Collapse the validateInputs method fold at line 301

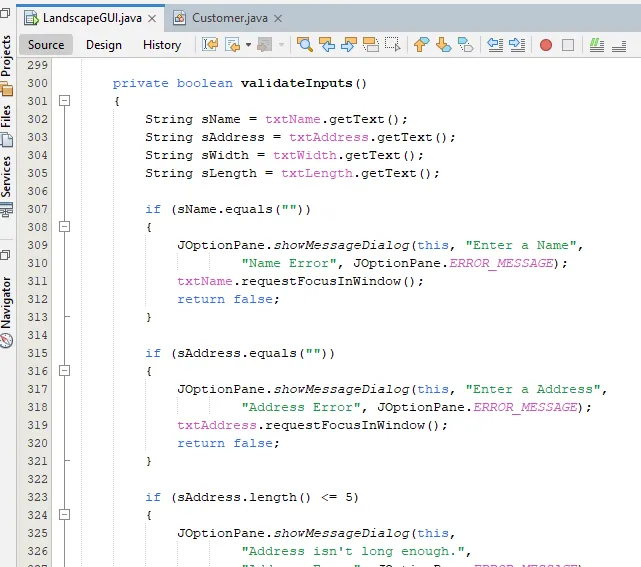click(x=65, y=101)
